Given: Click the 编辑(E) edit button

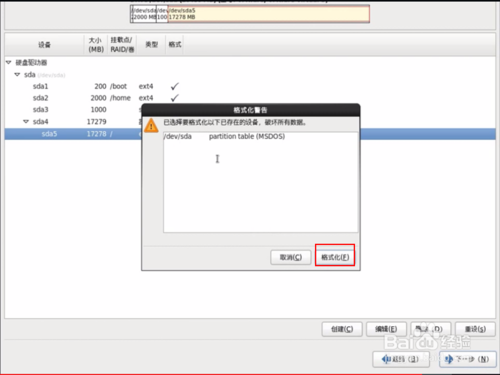Looking at the screenshot, I should 386,329.
